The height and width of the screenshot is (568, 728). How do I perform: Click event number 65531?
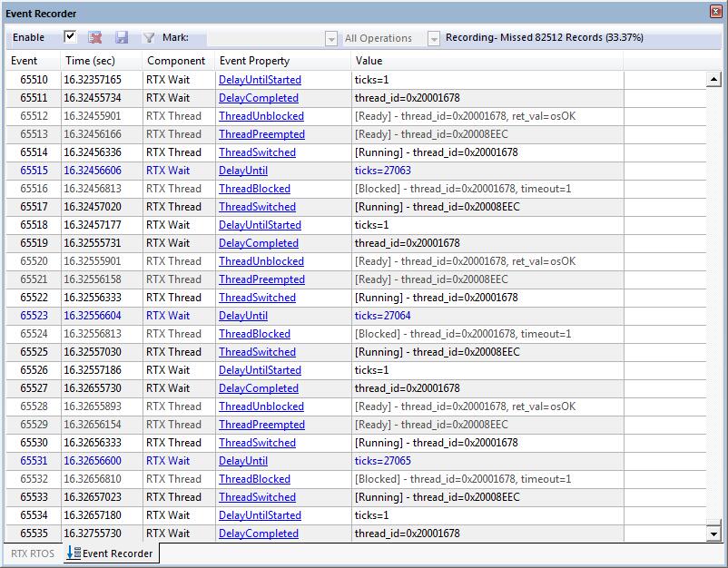coord(34,461)
